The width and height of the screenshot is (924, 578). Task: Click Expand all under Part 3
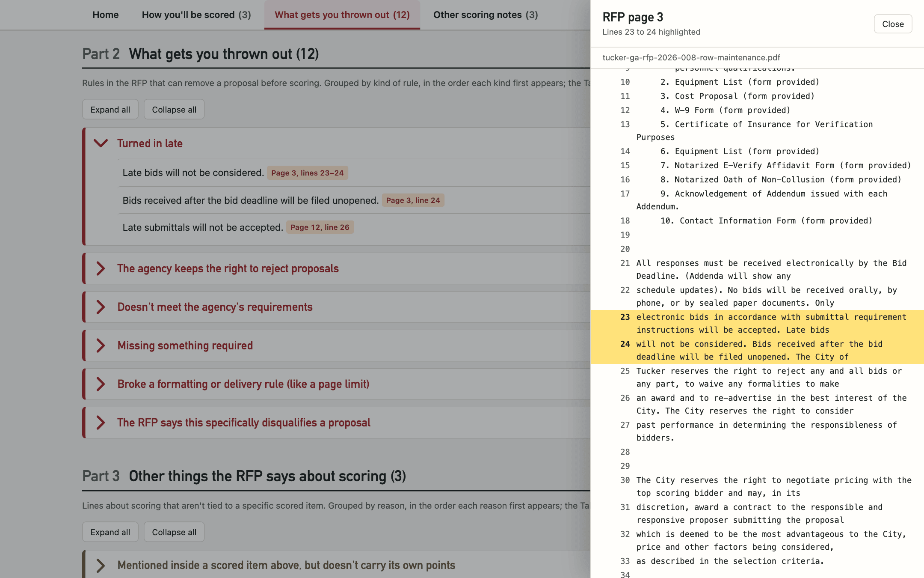[x=110, y=532]
